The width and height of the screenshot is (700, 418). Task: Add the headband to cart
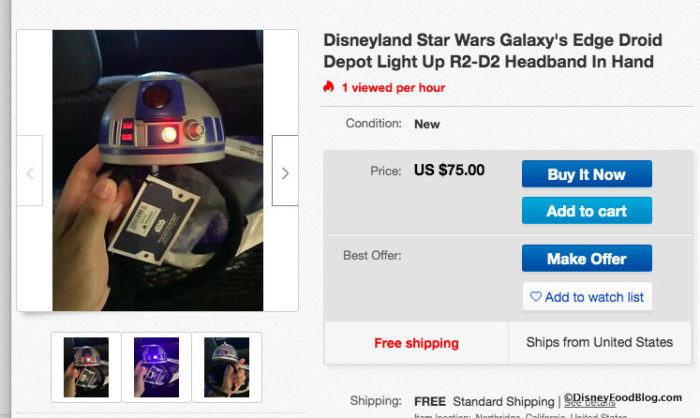tap(586, 211)
